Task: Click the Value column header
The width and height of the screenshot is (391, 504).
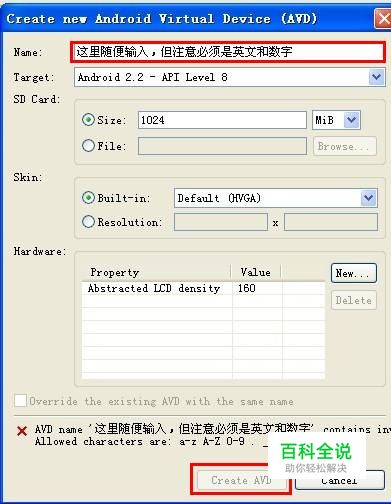Action: [x=256, y=272]
